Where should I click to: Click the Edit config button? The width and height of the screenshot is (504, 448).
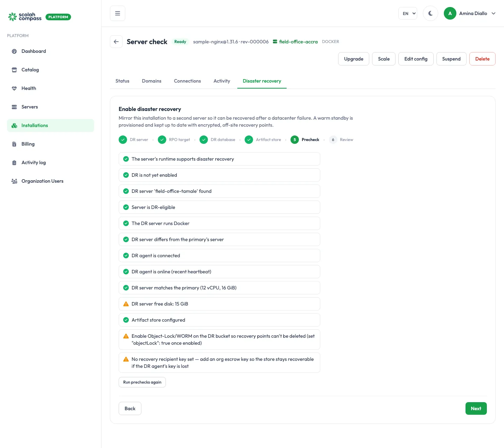point(416,59)
